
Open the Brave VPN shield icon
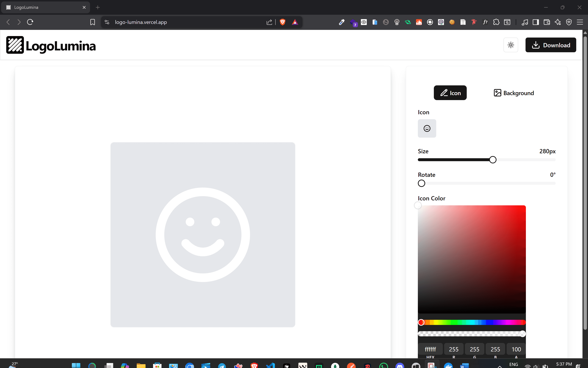point(569,22)
